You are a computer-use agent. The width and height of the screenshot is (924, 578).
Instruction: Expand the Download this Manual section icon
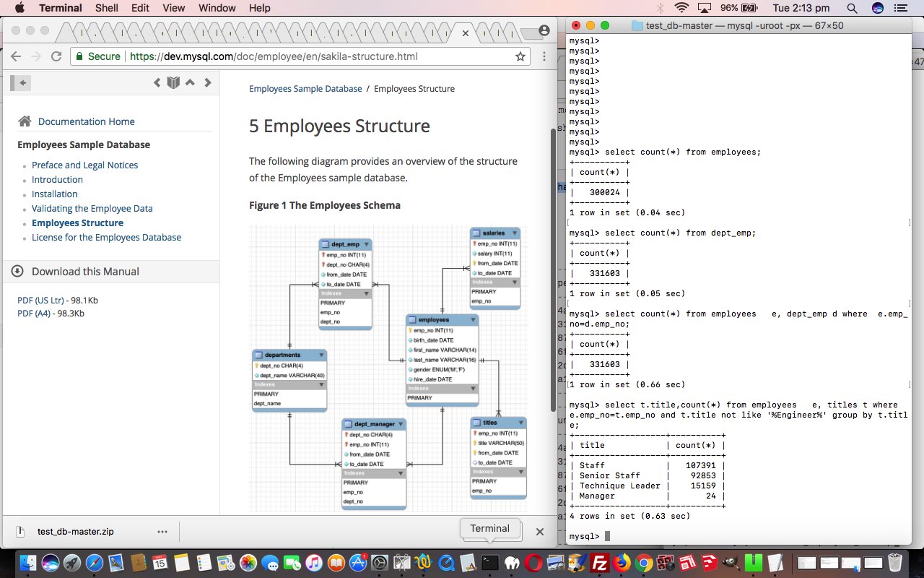(x=17, y=271)
